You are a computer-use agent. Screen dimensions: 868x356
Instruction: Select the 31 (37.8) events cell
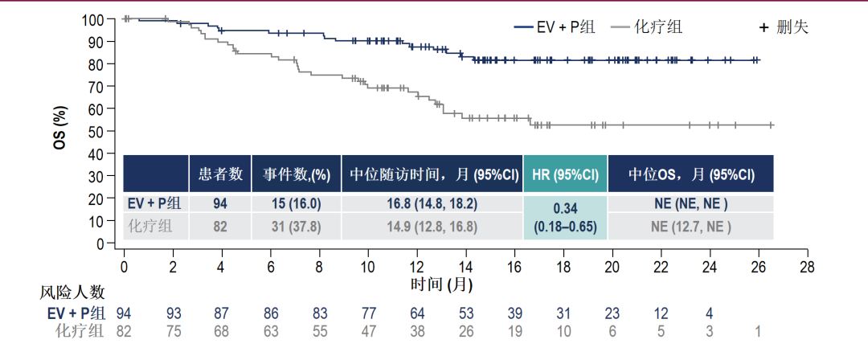[296, 226]
